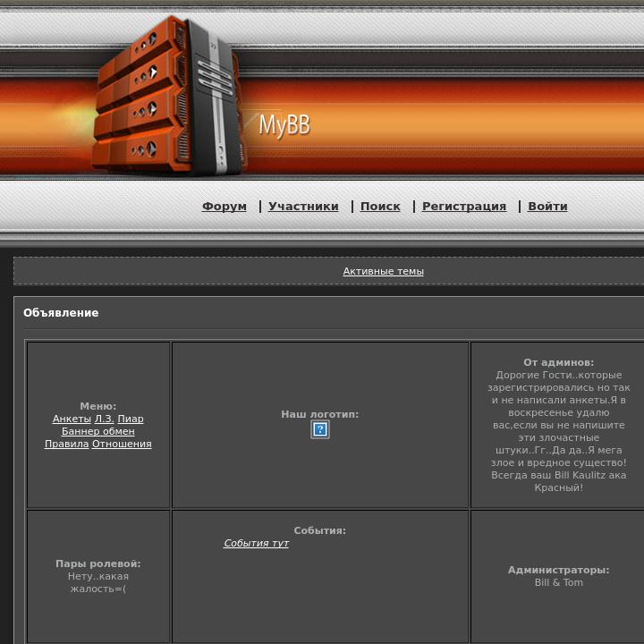Select the Пары ролевой: heading
This screenshot has height=644, width=644.
click(98, 563)
